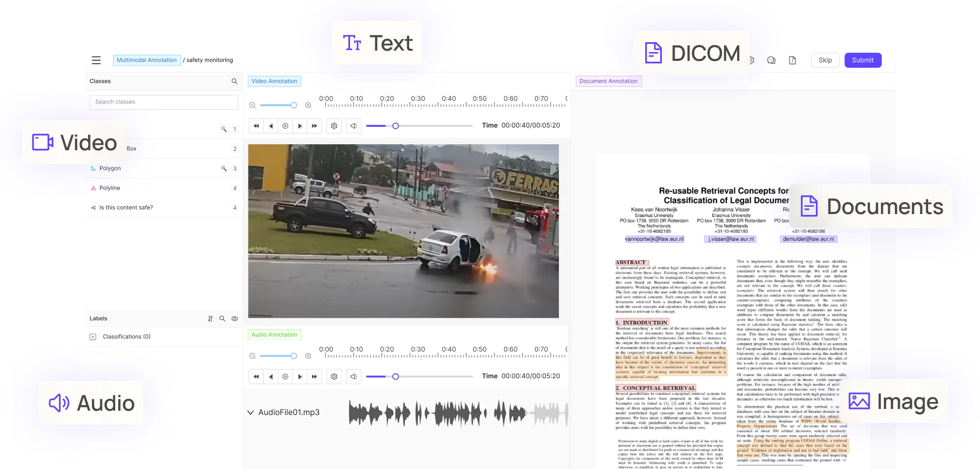Toggle labels visibility eye icon

(234, 319)
